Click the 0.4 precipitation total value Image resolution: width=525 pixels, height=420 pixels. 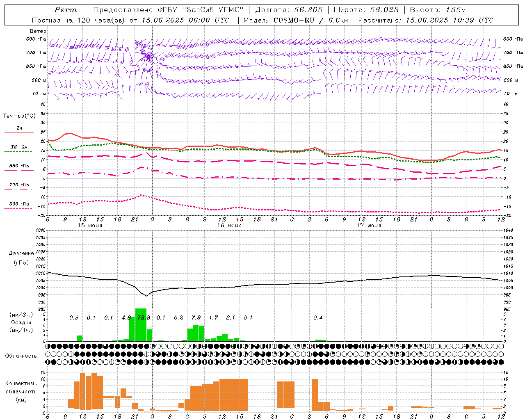(318, 318)
